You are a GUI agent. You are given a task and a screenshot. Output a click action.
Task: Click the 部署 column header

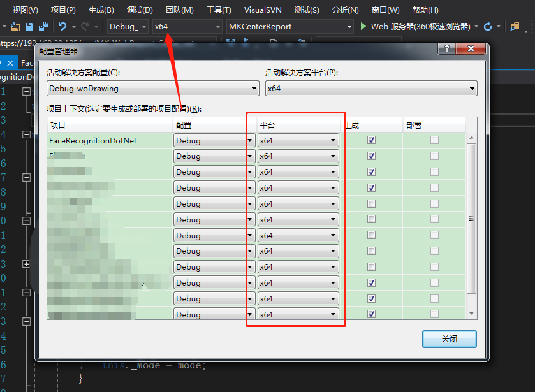(x=434, y=125)
